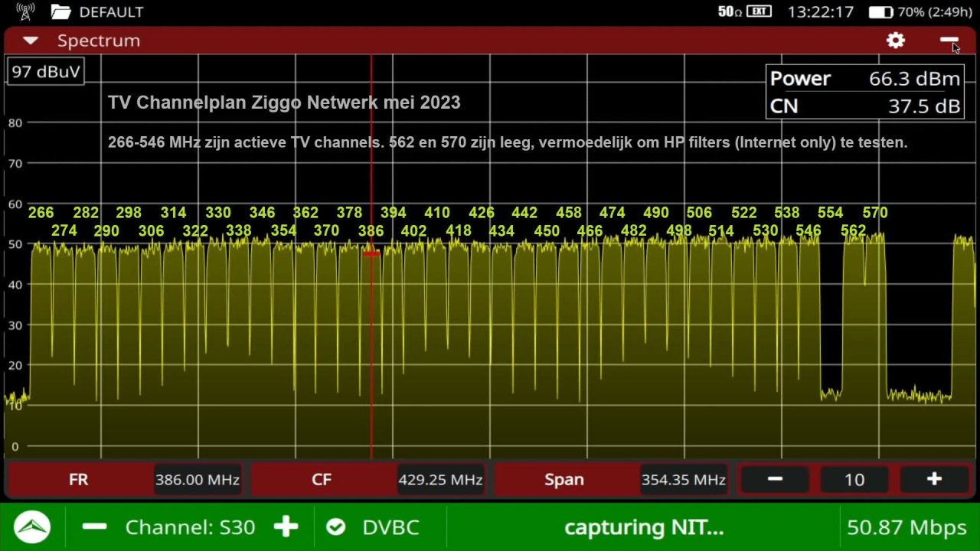Edit the 354.35 MHz span field
Screen dimensions: 980x551
[x=684, y=480]
